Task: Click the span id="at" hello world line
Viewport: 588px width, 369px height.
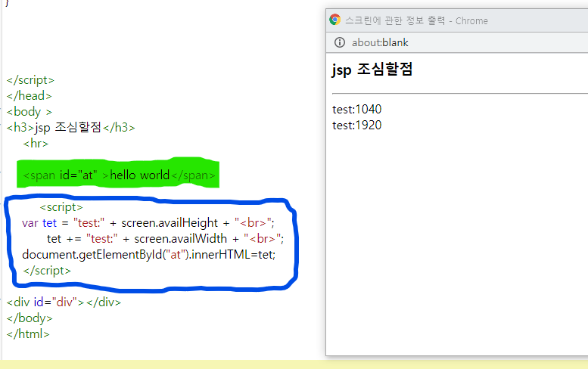Action: point(120,175)
